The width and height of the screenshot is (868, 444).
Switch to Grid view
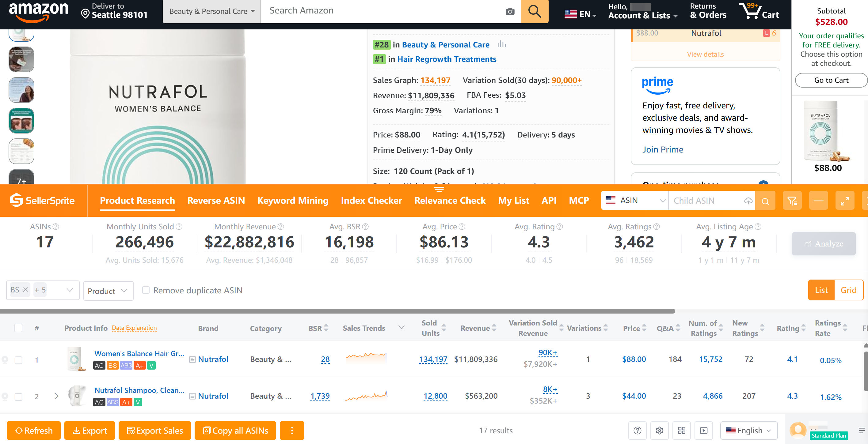coord(848,290)
